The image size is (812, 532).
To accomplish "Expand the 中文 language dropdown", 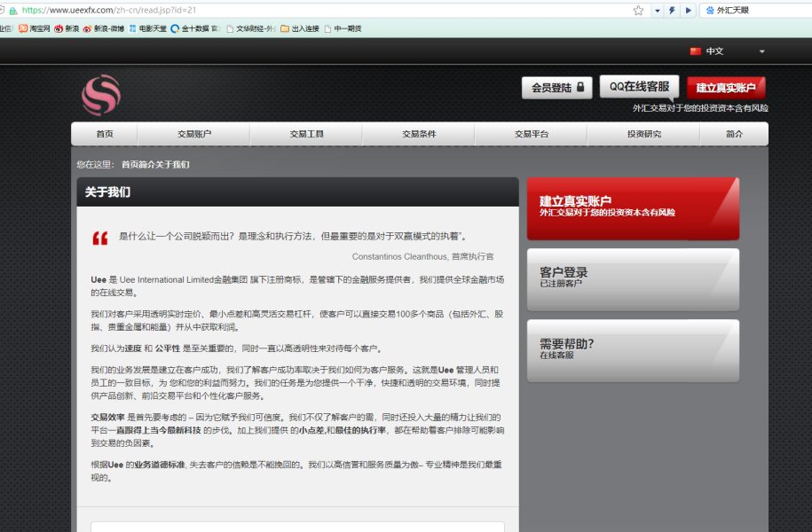I will coord(728,51).
